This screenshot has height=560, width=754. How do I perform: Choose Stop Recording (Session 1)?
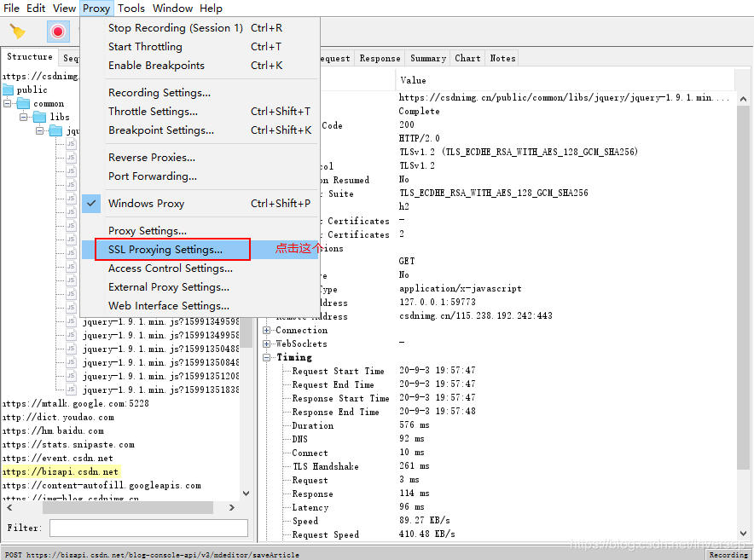(200, 28)
